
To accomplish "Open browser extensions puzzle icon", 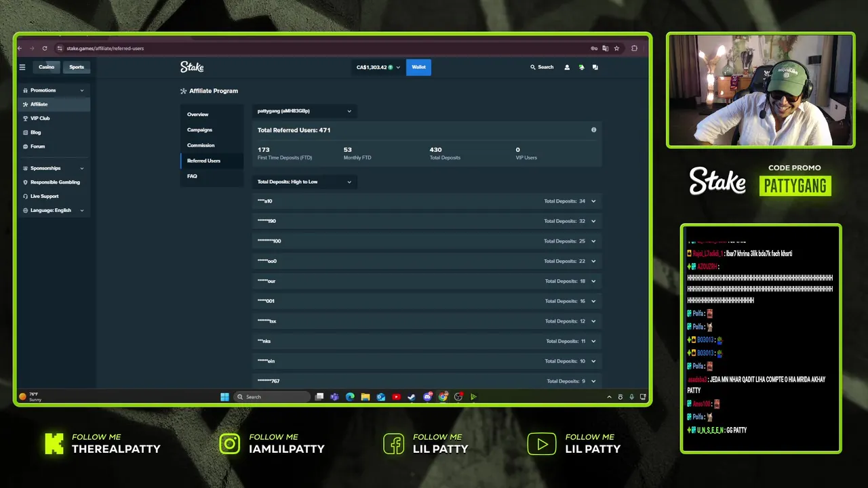I will 634,48.
